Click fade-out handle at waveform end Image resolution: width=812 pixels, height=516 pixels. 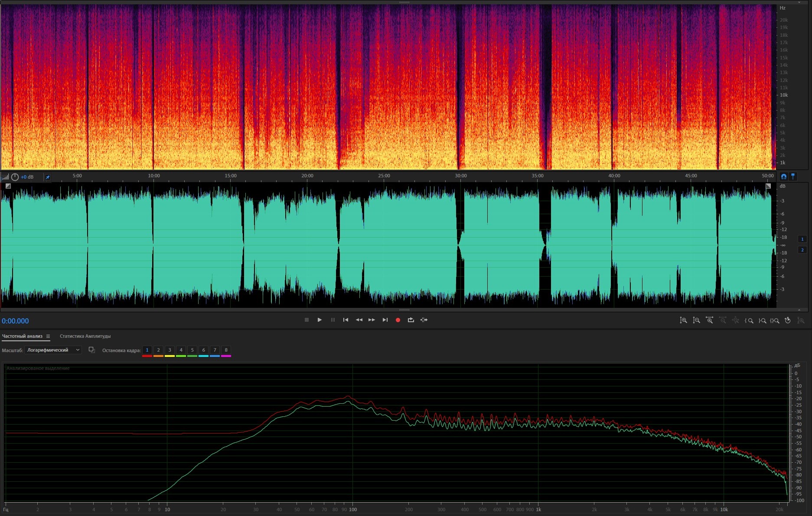pos(768,186)
